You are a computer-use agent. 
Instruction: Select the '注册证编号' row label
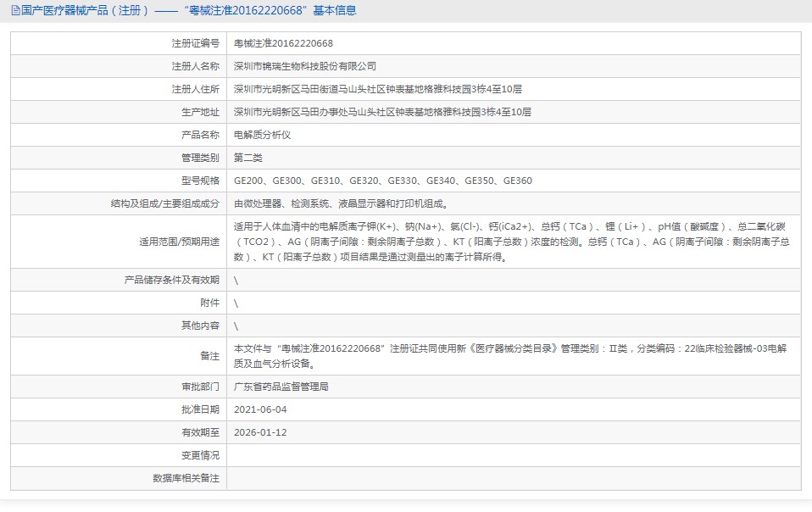[194, 42]
